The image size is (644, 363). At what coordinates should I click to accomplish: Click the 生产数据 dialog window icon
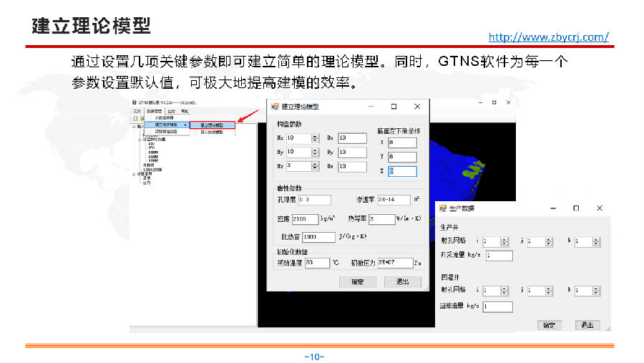click(442, 208)
